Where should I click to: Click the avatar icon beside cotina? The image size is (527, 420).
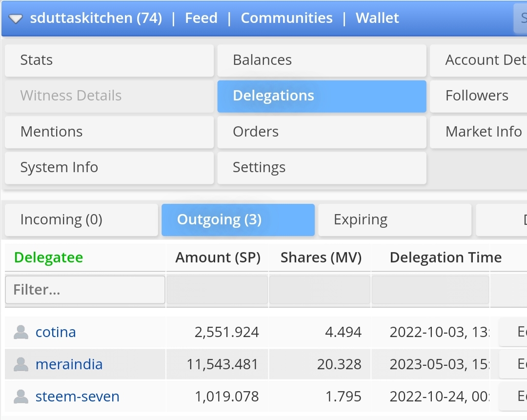pyautogui.click(x=20, y=332)
